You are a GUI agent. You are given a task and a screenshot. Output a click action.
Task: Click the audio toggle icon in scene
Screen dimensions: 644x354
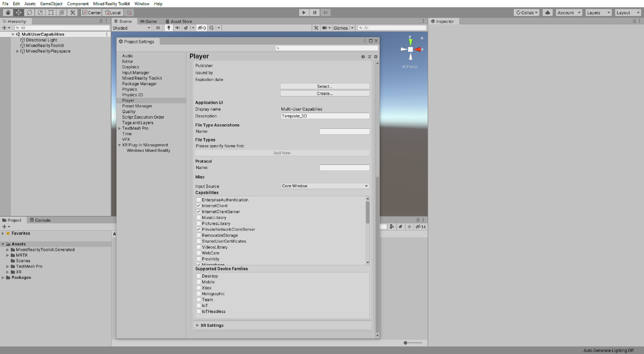pyautogui.click(x=177, y=28)
